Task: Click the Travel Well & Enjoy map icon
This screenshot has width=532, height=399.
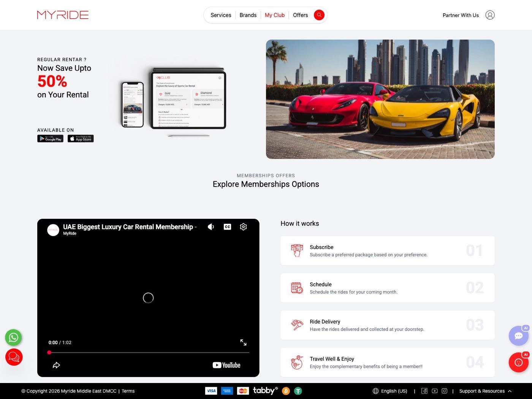Action: (x=297, y=362)
